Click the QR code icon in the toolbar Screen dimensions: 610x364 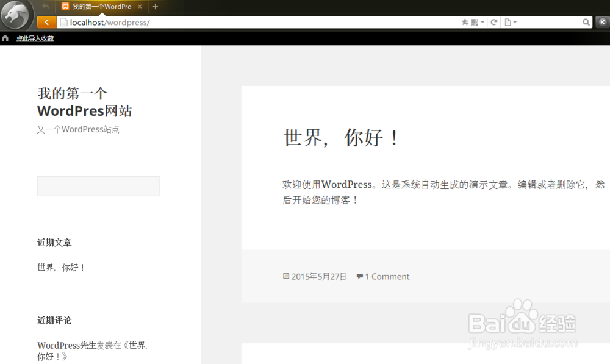click(473, 22)
